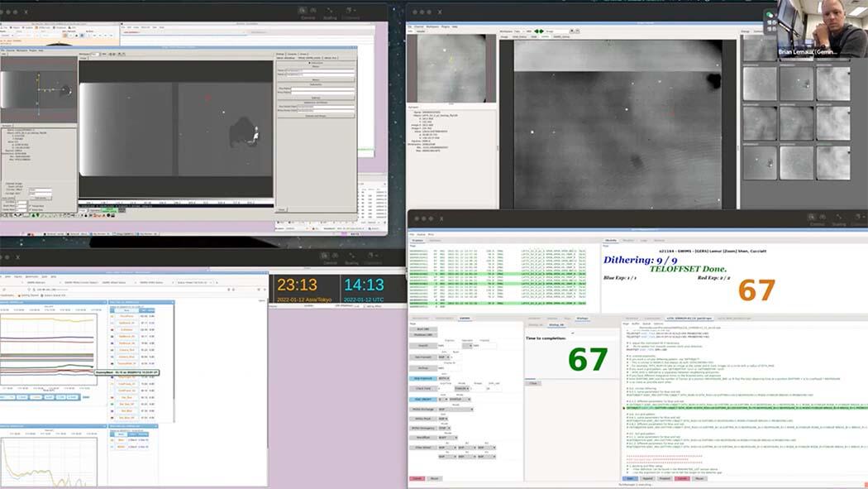The width and height of the screenshot is (868, 489).
Task: Open File menu in bottom-right window
Action: tap(412, 234)
